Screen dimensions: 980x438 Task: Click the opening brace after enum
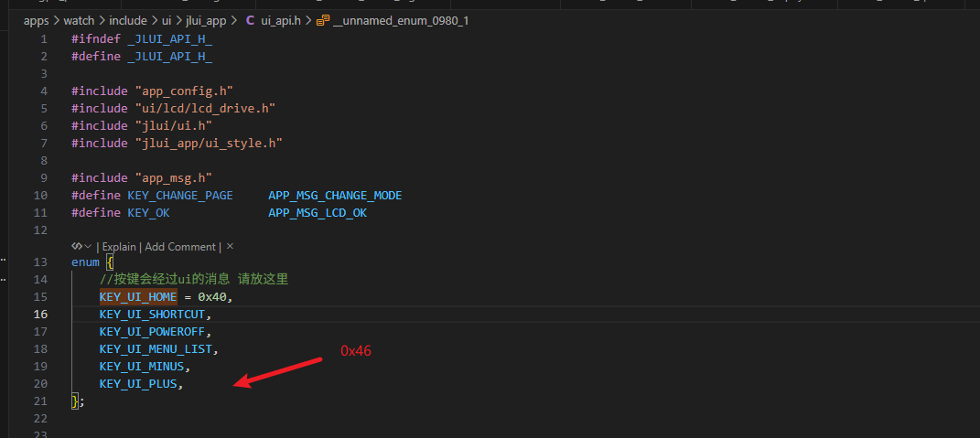click(x=110, y=262)
